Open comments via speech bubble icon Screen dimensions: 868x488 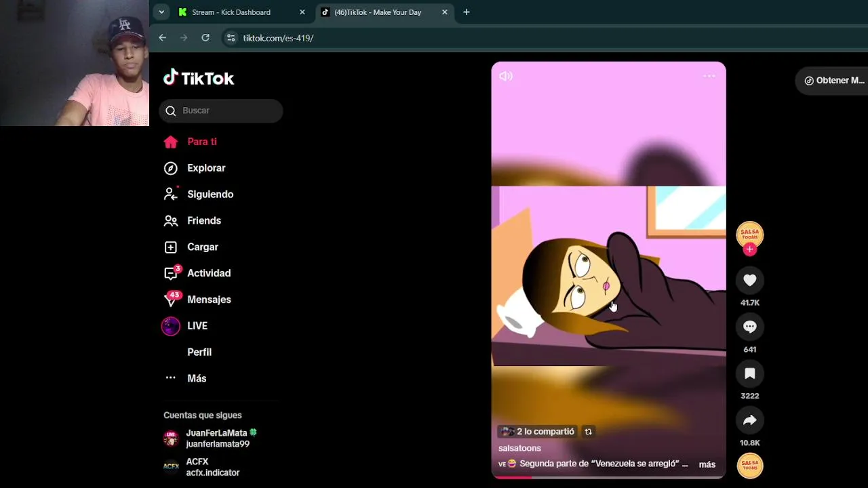(x=750, y=327)
